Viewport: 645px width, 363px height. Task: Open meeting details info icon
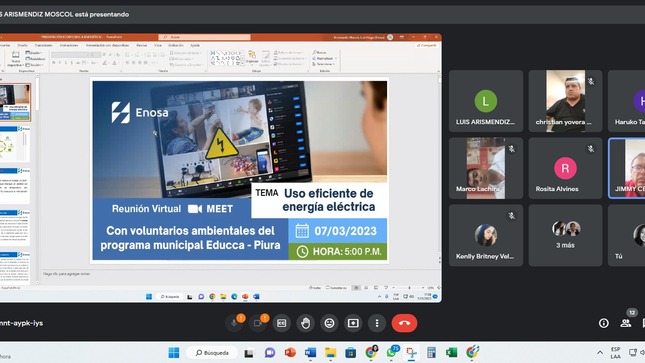pyautogui.click(x=603, y=323)
